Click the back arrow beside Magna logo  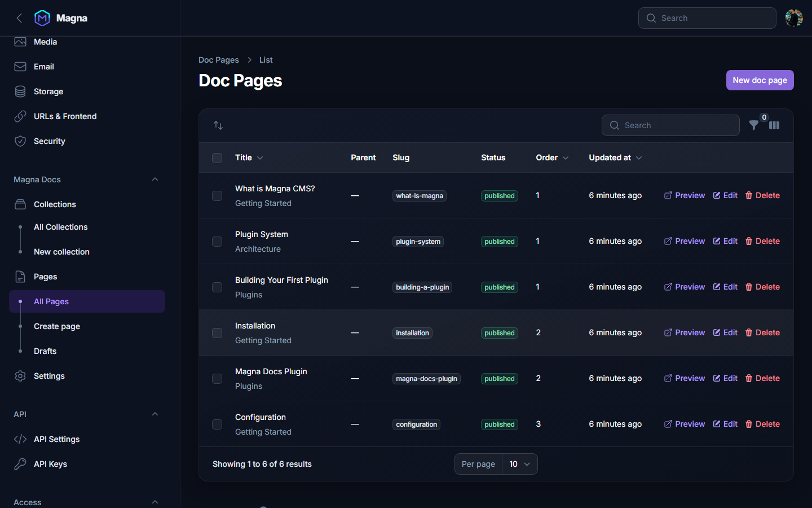point(19,18)
